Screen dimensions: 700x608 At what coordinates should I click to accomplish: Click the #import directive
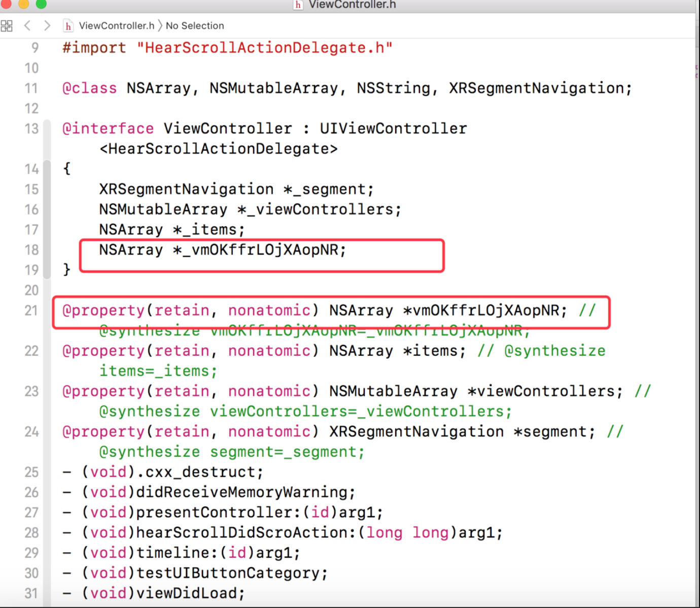click(x=94, y=48)
